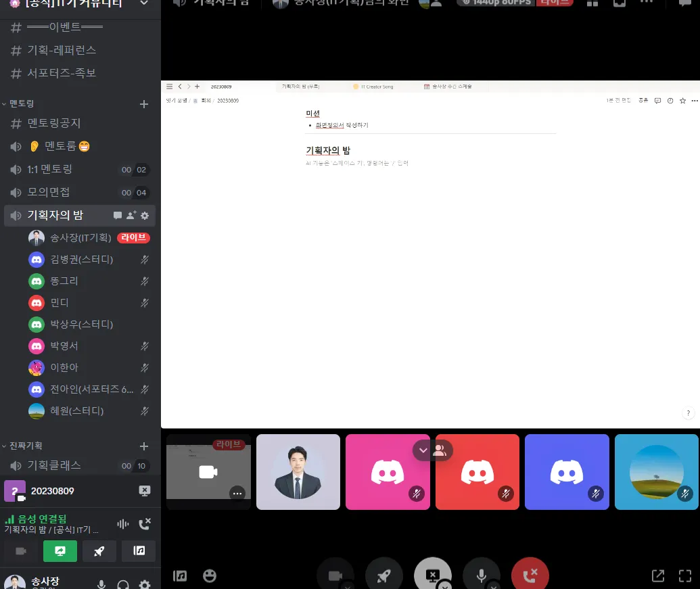Toggle noise suppression waveform icon

click(123, 524)
